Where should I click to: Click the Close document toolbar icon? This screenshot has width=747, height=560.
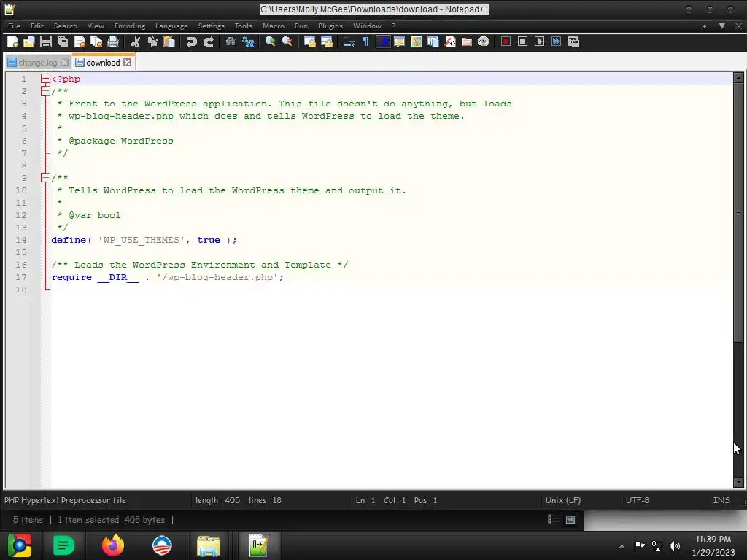[80, 42]
